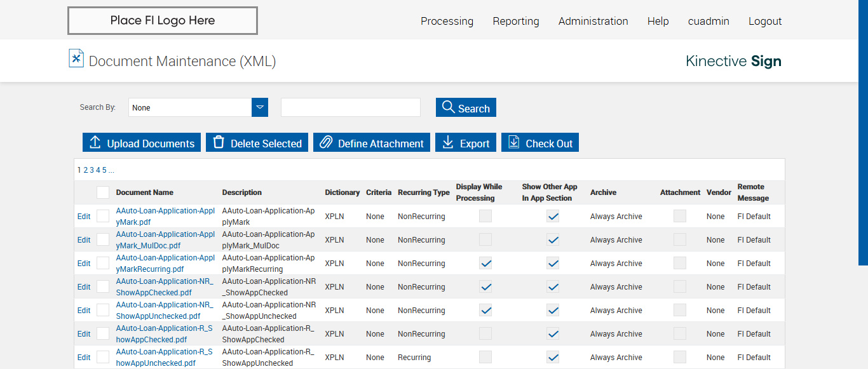Tick the select-all checkbox in table header
868x369 pixels.
coord(103,192)
